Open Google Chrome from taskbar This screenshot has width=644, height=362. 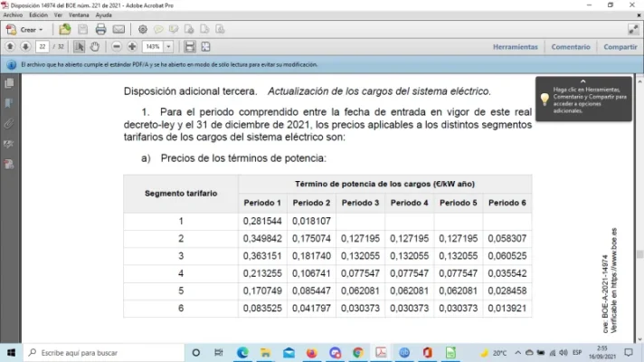[358, 353]
